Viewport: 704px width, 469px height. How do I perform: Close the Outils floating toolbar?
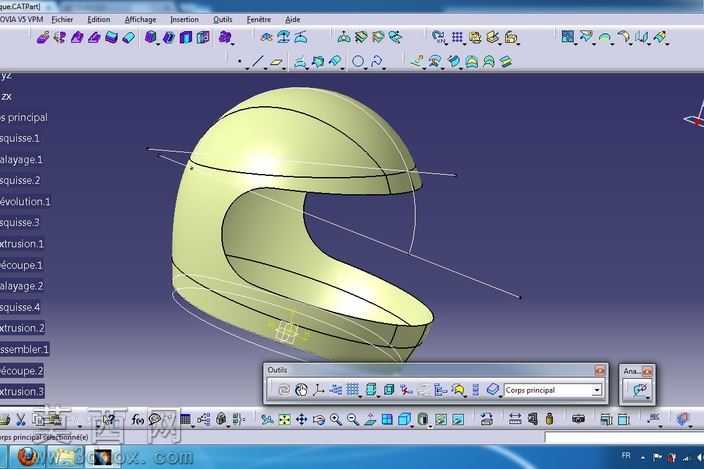click(x=599, y=370)
